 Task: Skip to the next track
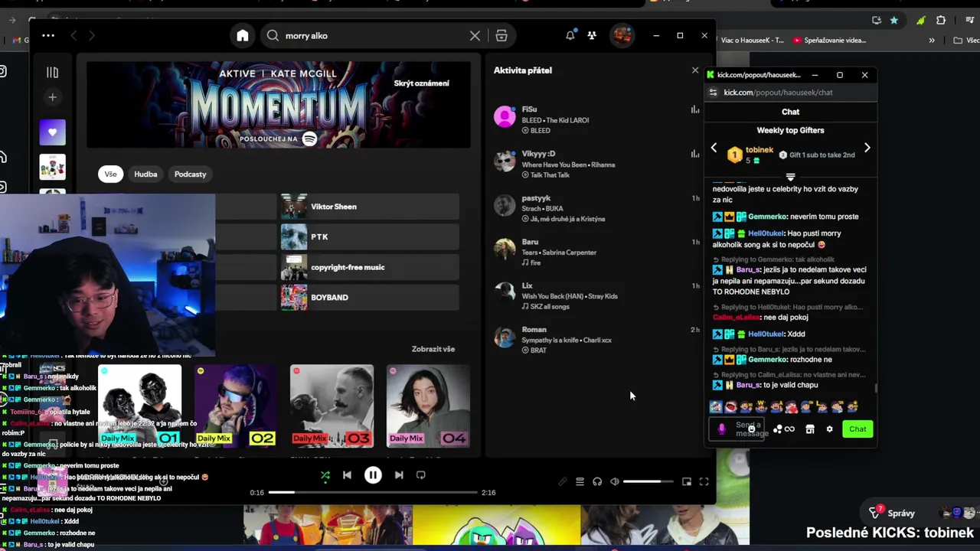[399, 475]
